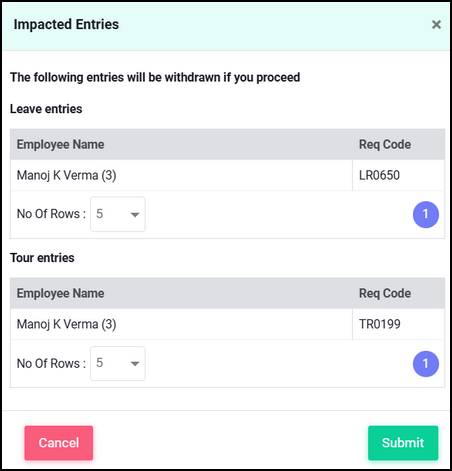Select the LR0650 request code cell

(398, 175)
